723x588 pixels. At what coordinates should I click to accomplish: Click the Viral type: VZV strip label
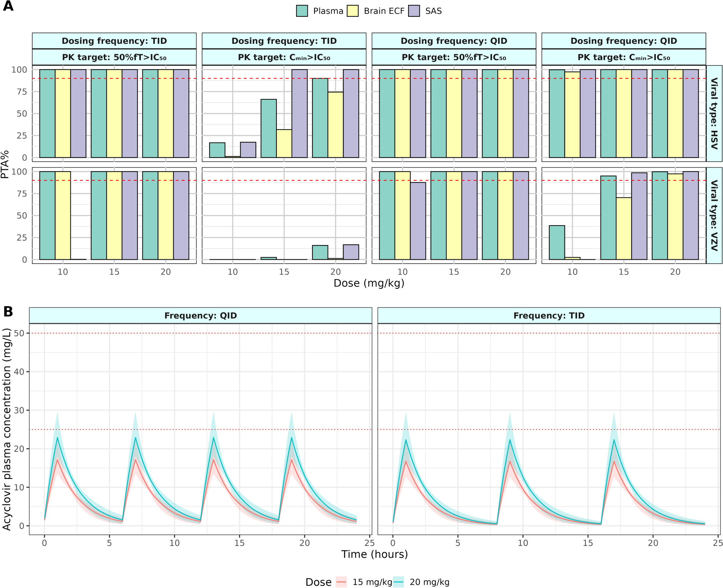coord(714,215)
